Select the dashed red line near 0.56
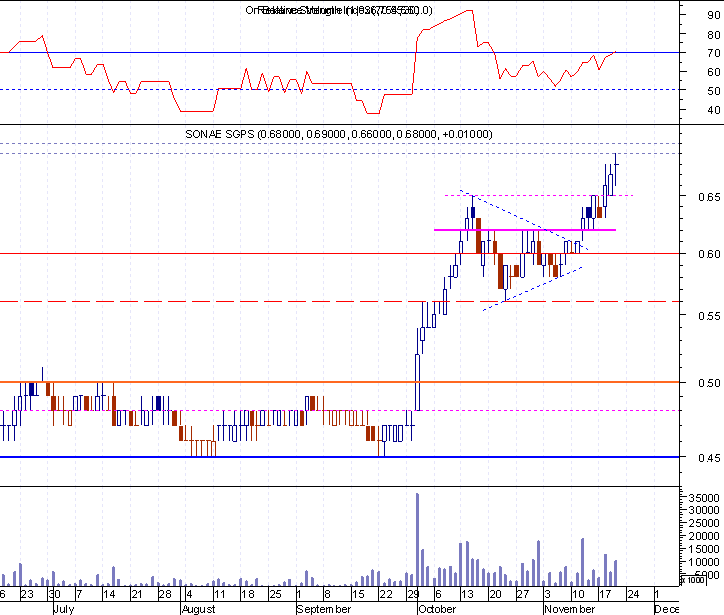Viewport: 724px width, 615px height. click(x=339, y=301)
